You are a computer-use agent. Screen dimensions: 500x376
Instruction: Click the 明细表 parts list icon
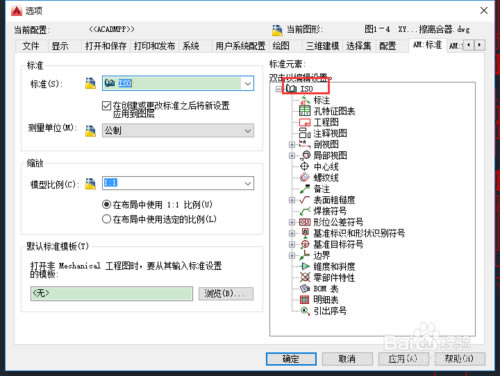click(305, 299)
